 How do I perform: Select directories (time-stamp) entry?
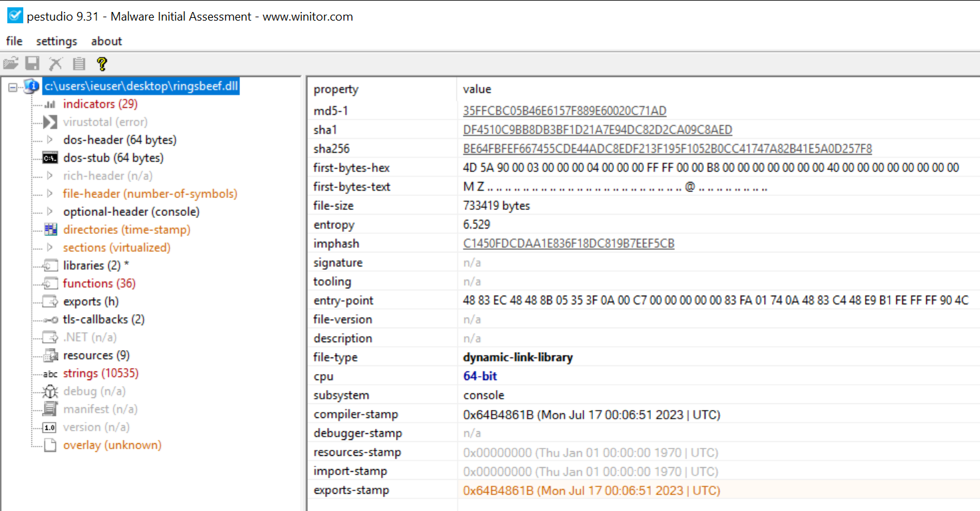[127, 230]
